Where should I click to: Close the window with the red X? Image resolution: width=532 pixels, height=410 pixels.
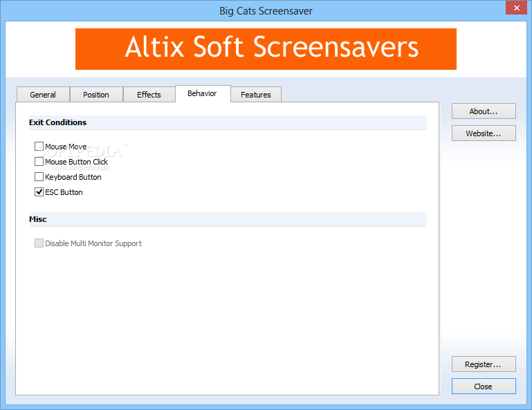[x=516, y=8]
